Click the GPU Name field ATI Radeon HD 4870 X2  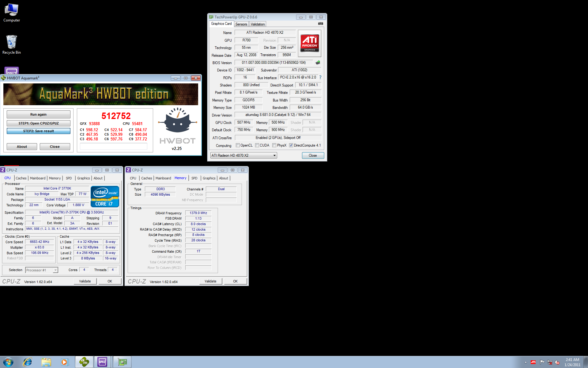[x=265, y=33]
